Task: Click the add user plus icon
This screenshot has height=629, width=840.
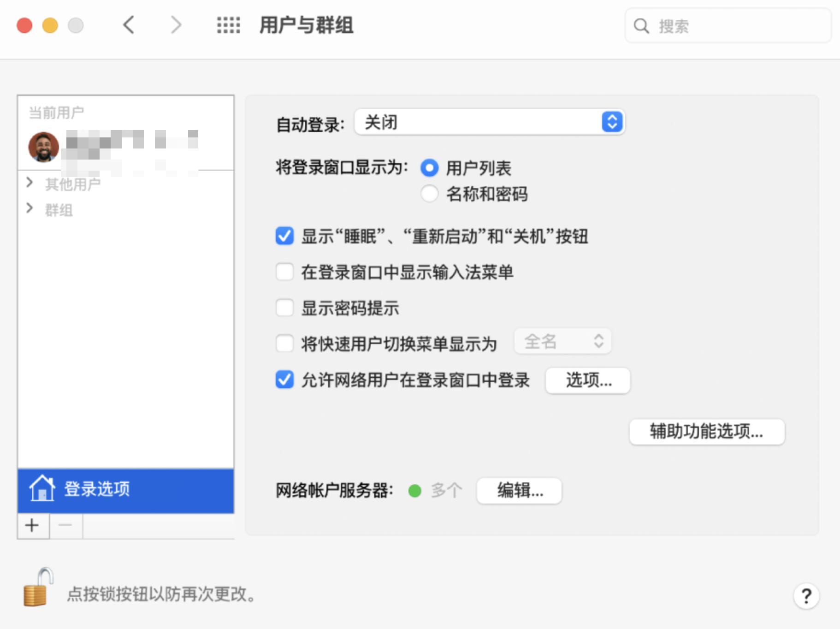Action: pos(32,525)
